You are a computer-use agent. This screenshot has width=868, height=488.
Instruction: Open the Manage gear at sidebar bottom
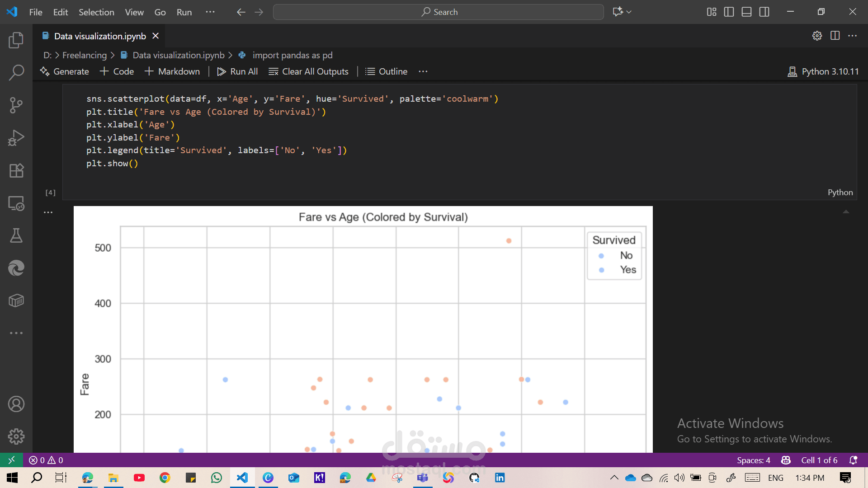tap(16, 436)
